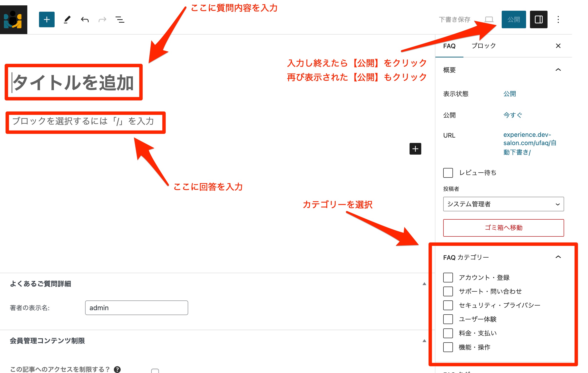
Task: Open the Document Overview list icon
Action: click(x=120, y=19)
